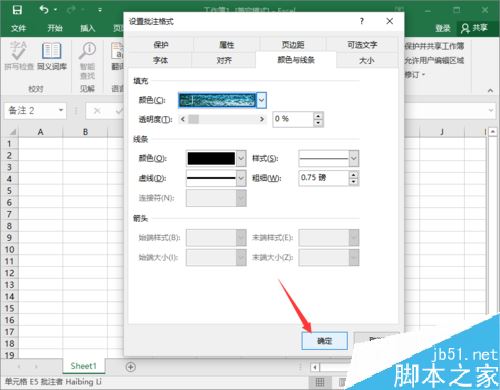Open the Thesaurus tool
Viewport: 500px width, 390px height.
[52, 56]
